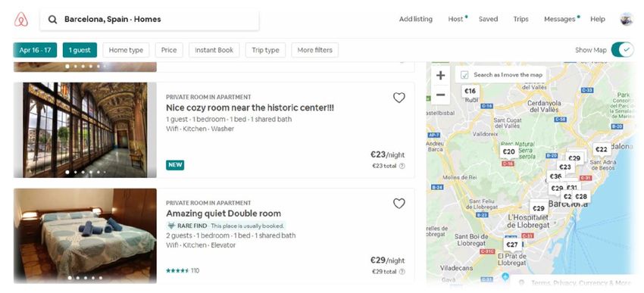
Task: Zoom in the map with plus icon
Action: [x=440, y=76]
